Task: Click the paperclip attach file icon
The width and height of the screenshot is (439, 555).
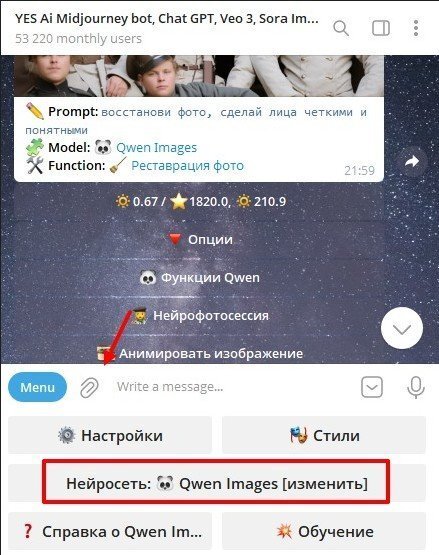Action: pos(89,388)
